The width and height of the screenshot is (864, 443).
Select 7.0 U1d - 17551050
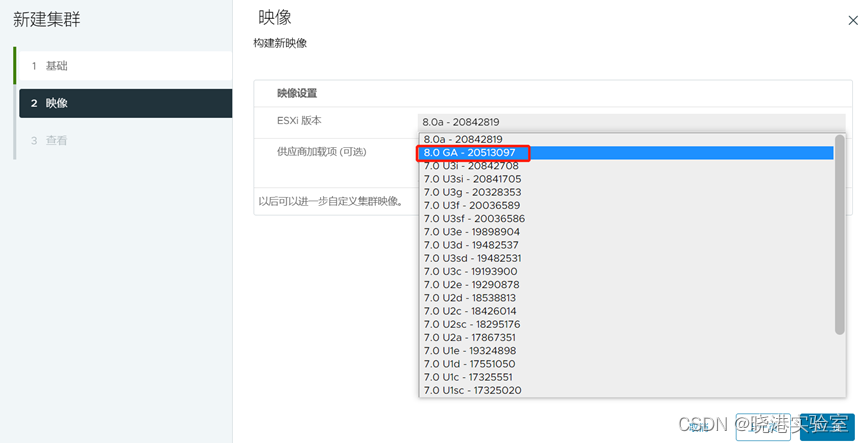coord(627,364)
